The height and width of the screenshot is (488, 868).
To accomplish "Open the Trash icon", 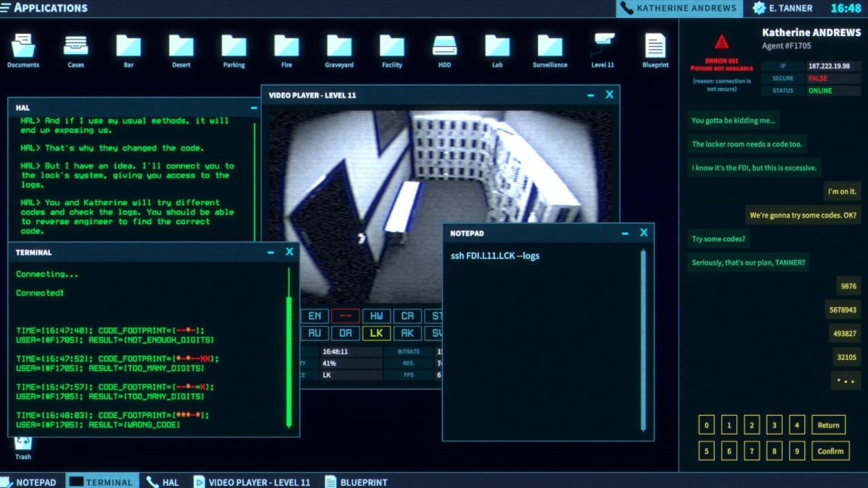I will [x=23, y=445].
